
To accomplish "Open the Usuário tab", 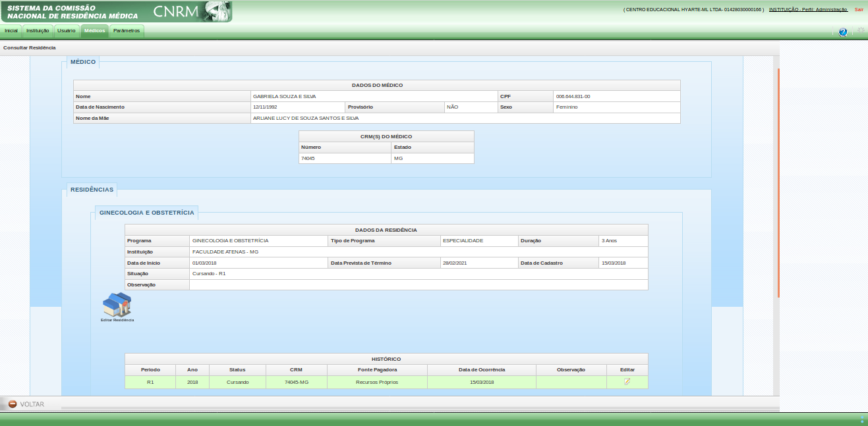I will coord(67,31).
